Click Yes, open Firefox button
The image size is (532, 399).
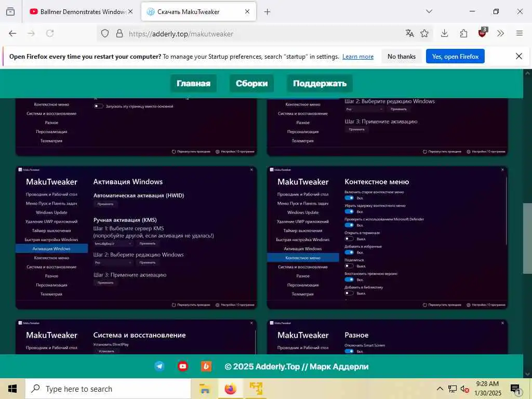pos(455,56)
